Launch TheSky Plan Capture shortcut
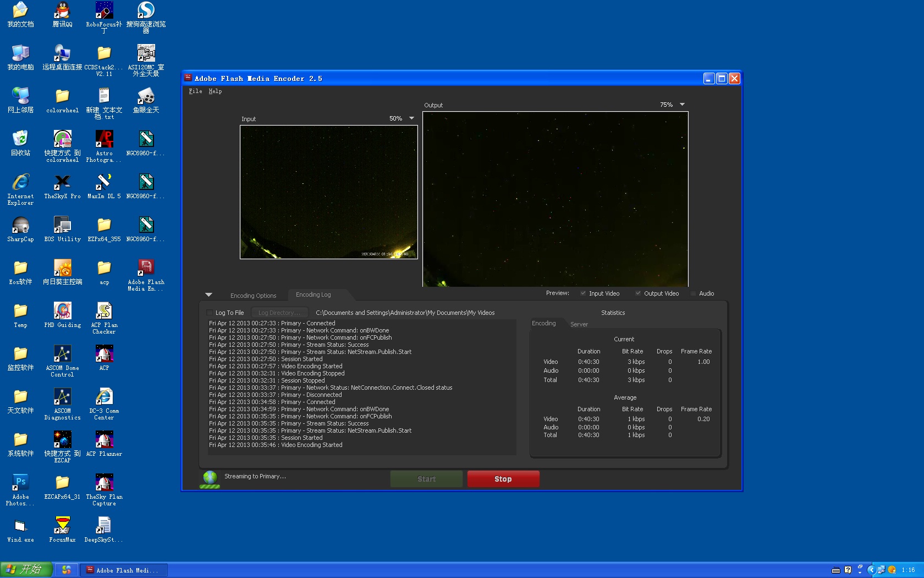This screenshot has height=578, width=924. click(104, 490)
